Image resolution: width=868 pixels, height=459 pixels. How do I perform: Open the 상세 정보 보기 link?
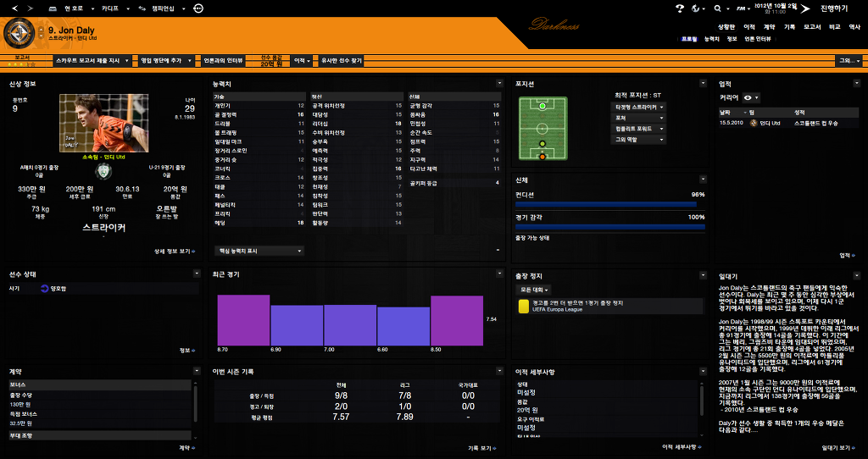[175, 252]
